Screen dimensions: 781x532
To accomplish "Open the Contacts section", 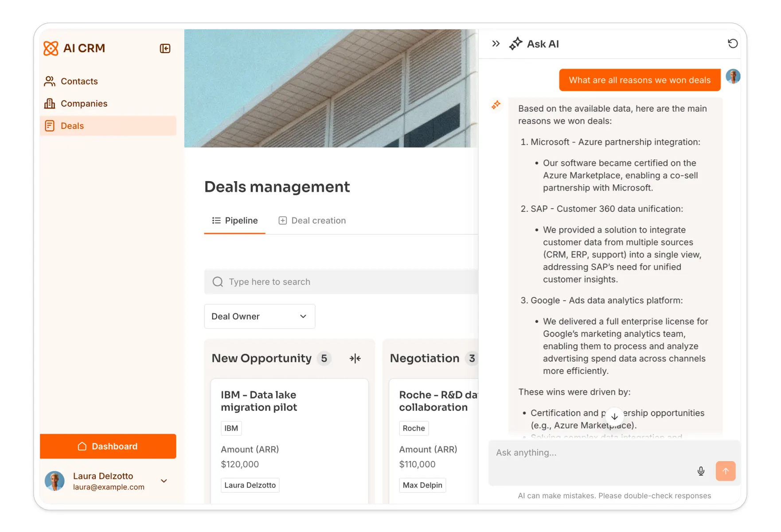I will point(79,81).
